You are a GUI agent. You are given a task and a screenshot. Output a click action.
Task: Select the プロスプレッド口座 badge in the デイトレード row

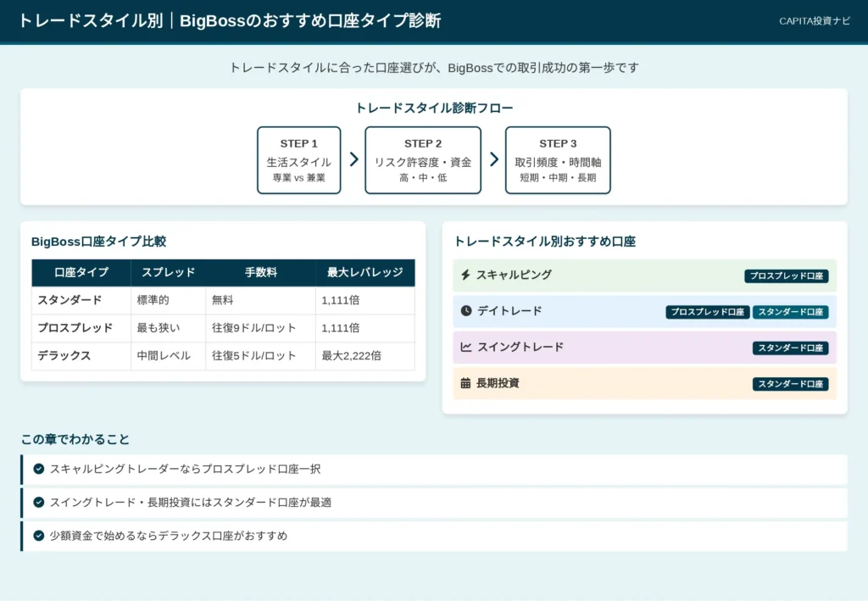coord(708,312)
